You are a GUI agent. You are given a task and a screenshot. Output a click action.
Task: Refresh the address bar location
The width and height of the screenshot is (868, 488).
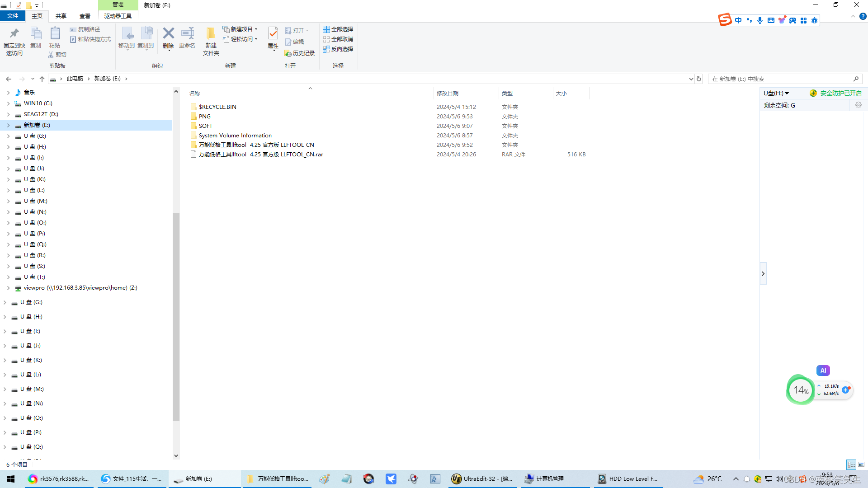[x=699, y=79]
